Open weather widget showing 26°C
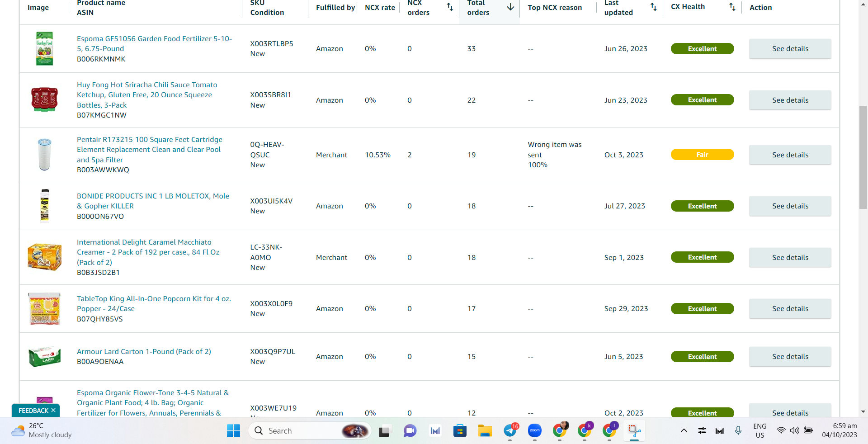 tap(42, 430)
